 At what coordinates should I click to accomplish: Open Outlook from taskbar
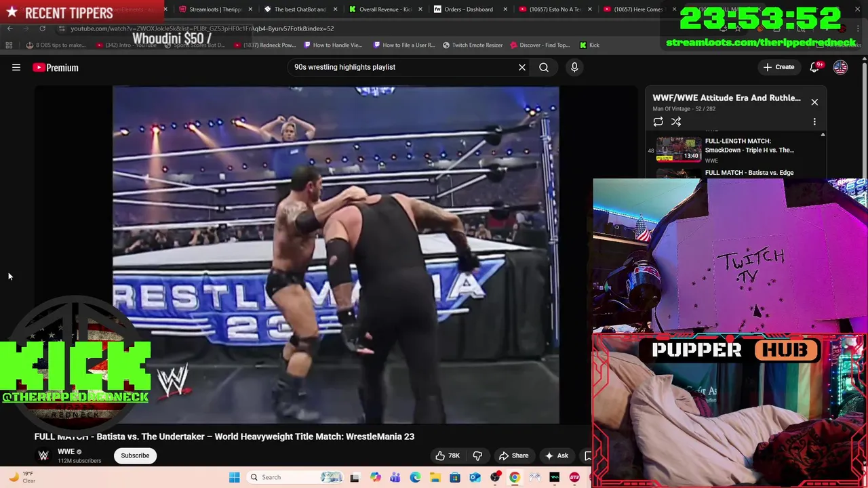click(x=475, y=477)
